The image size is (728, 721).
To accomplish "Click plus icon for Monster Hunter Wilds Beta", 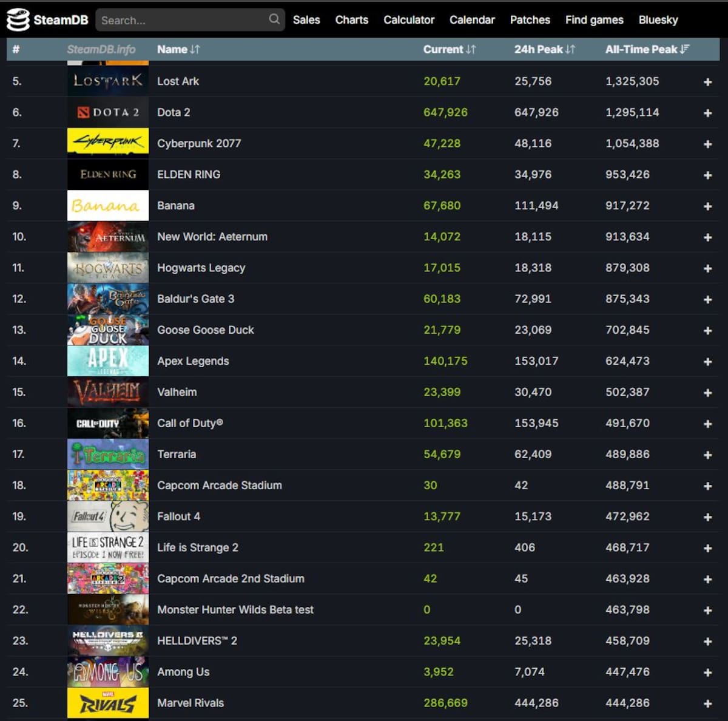I will click(x=707, y=611).
